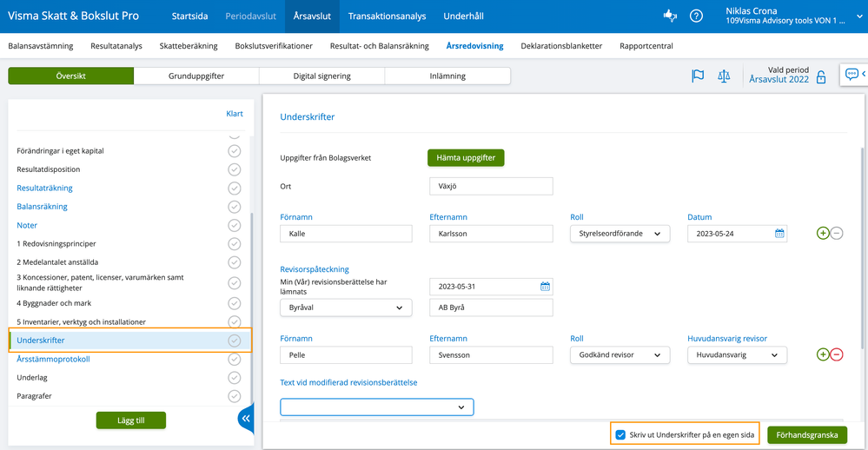Add a signer row with green plus
This screenshot has height=450, width=868.
(823, 234)
